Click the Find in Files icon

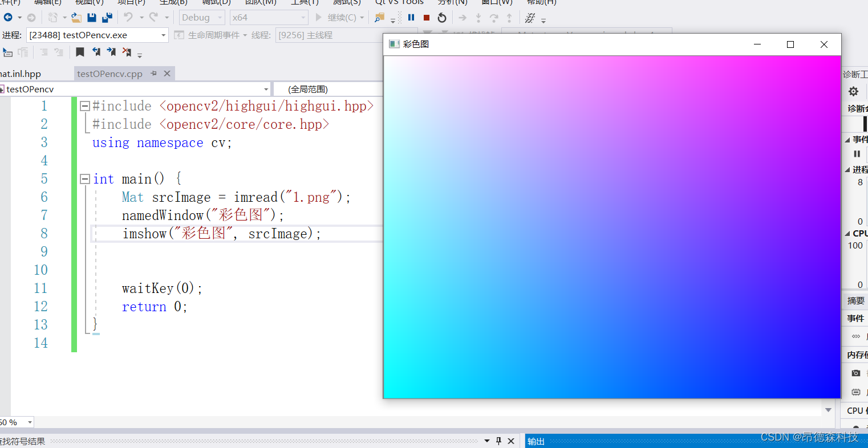[379, 18]
